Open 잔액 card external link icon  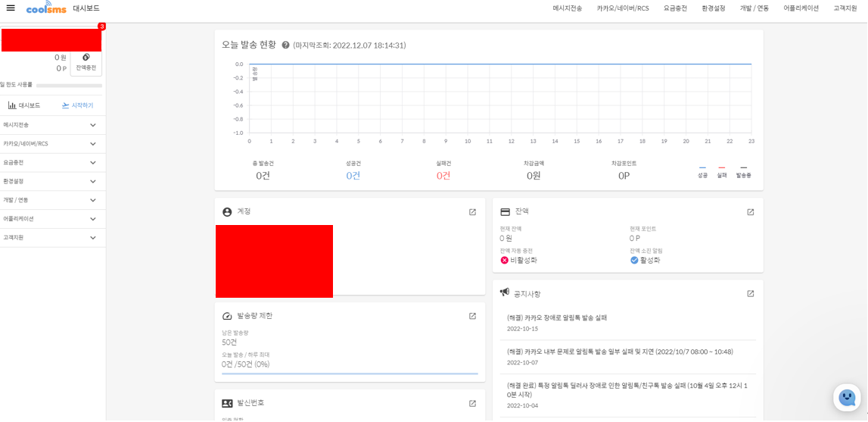750,212
